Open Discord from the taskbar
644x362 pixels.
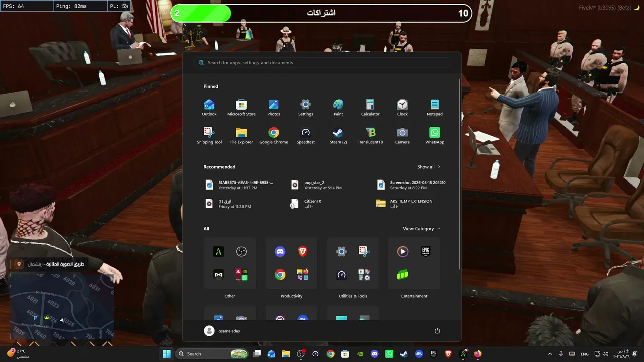click(x=374, y=354)
